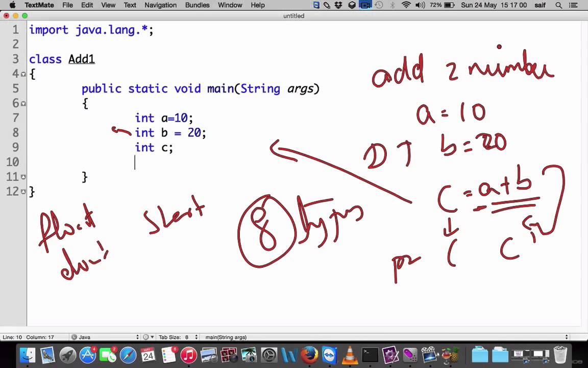Viewport: 588px width, 368px height.
Task: Click the Dropbox menu bar icon
Action: click(338, 5)
